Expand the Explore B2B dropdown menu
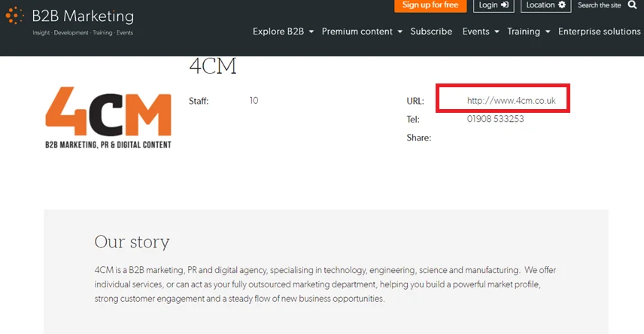The image size is (644, 334). point(283,32)
